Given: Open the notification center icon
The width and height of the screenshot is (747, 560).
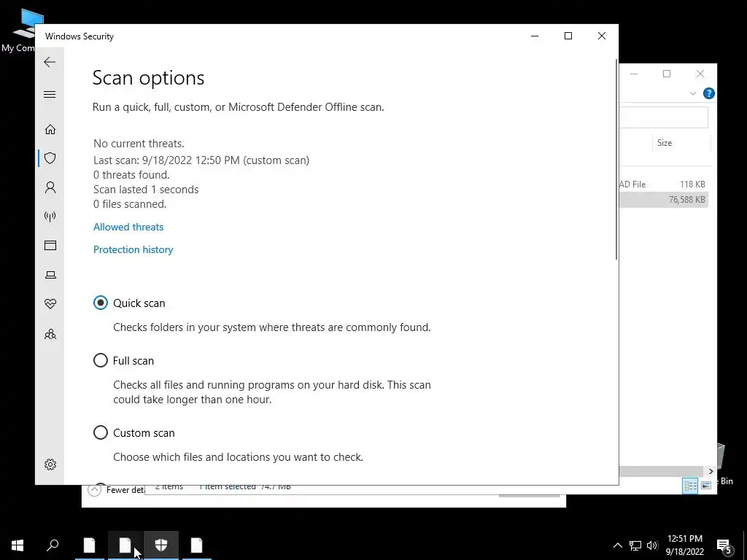Looking at the screenshot, I should pos(724,546).
